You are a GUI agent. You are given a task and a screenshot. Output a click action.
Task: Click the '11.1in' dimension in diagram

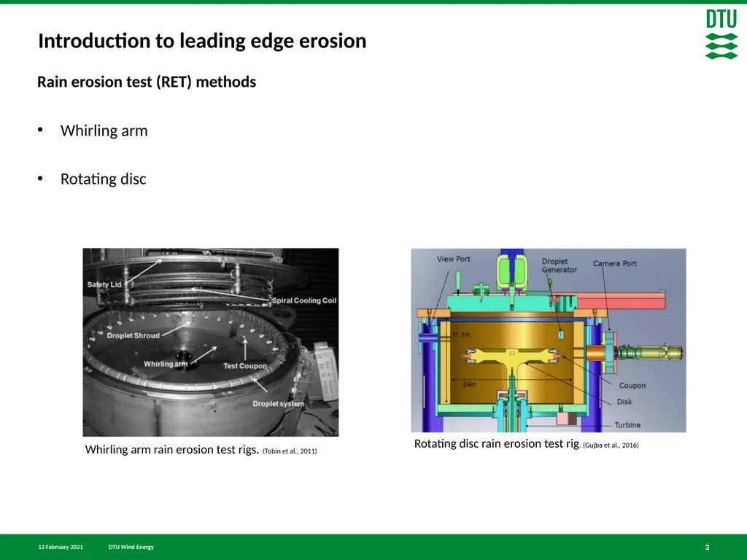461,335
